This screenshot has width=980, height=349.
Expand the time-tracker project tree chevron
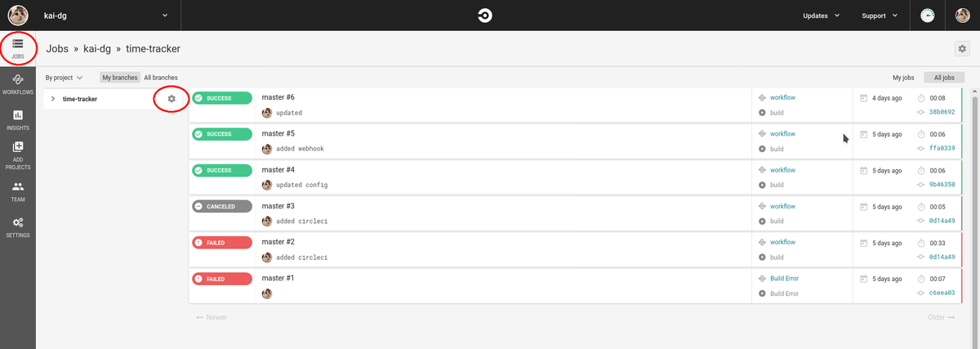pyautogui.click(x=53, y=98)
